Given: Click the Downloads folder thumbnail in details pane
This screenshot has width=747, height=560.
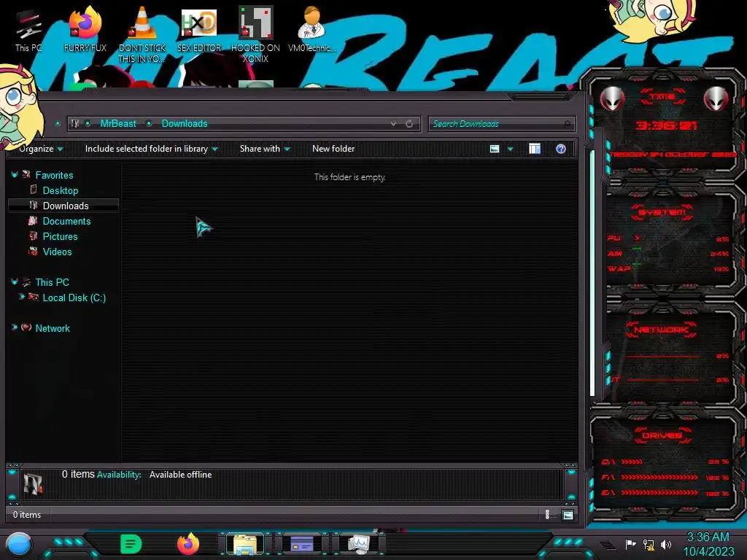Looking at the screenshot, I should point(33,484).
